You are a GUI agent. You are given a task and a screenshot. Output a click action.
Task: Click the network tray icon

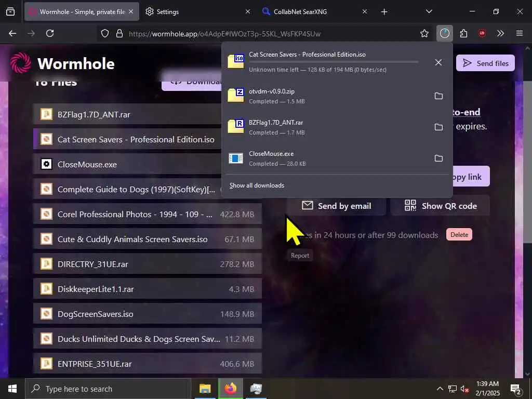tap(453, 389)
